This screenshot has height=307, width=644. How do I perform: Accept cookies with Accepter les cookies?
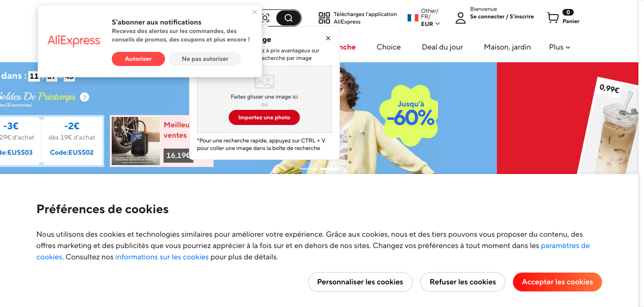coord(557,282)
